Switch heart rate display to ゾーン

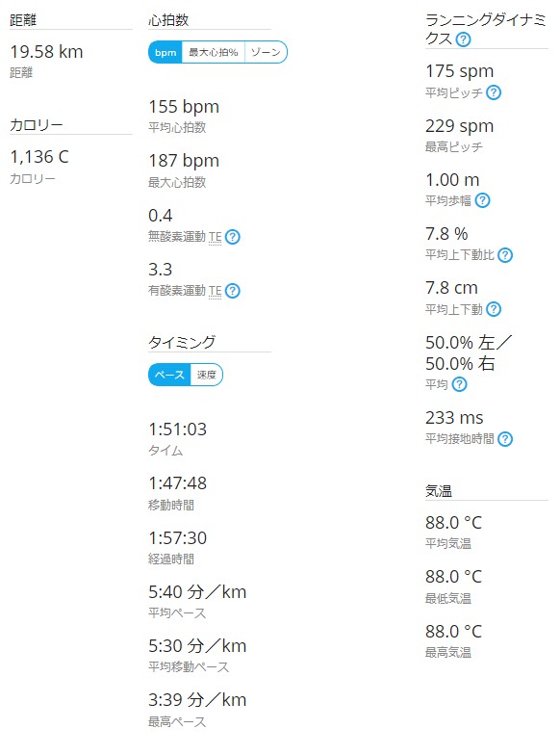[266, 52]
